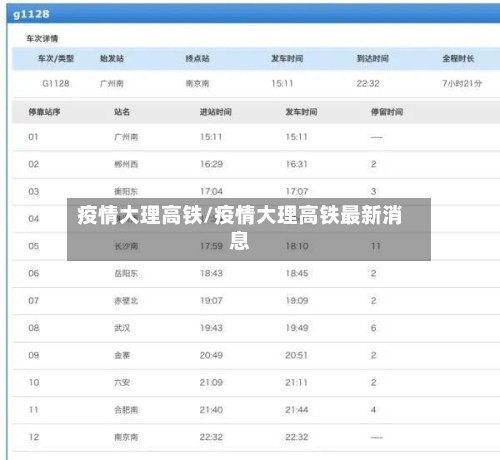Viewport: 500px width, 460px height.
Task: Click departure time 16:31
Action: (x=297, y=164)
